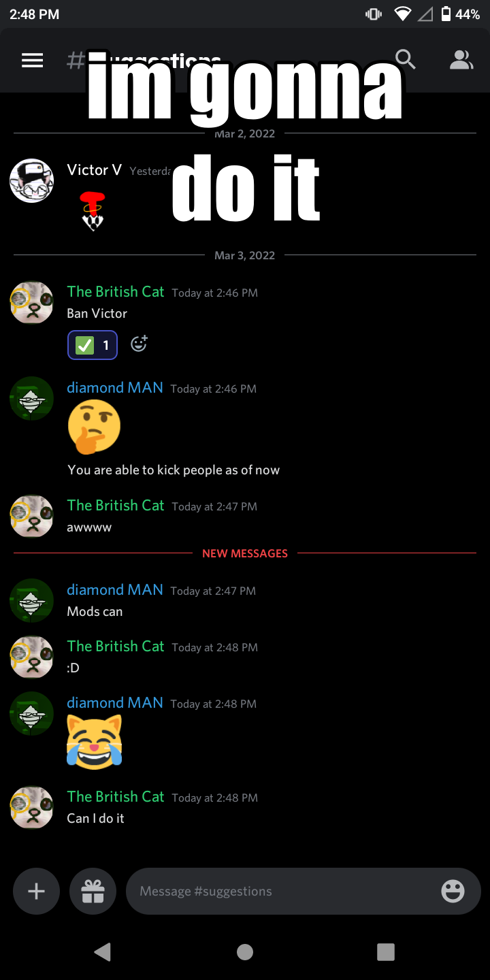
Task: Select the "Can I do it" message
Action: [x=95, y=818]
